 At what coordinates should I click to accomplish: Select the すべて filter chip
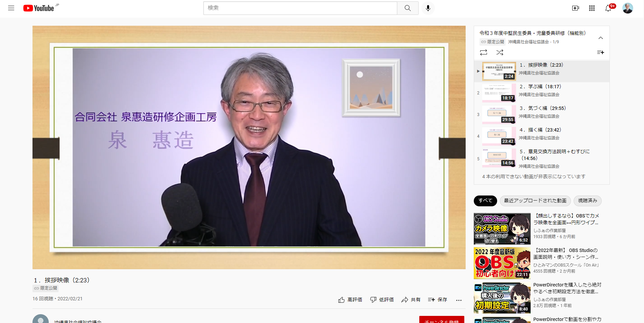point(485,201)
